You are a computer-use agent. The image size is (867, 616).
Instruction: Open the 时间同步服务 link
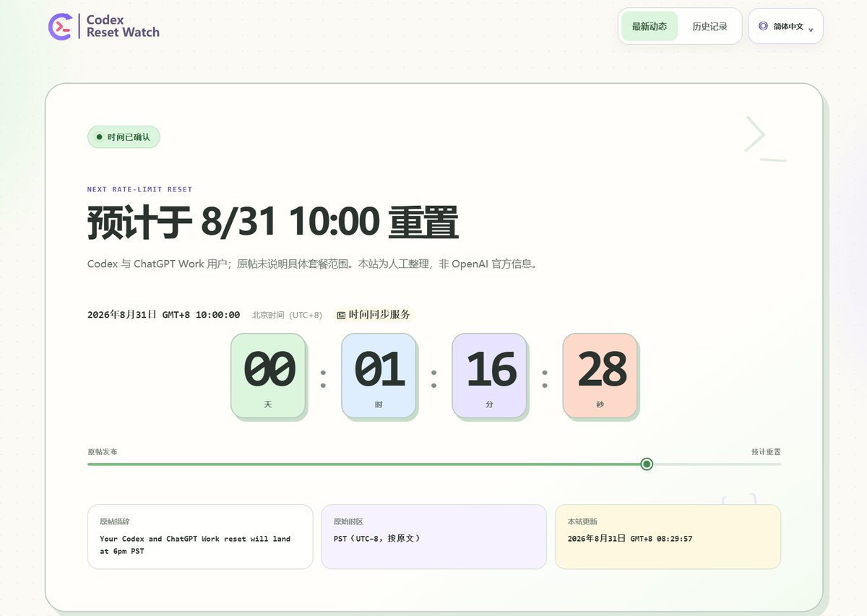pyautogui.click(x=374, y=314)
